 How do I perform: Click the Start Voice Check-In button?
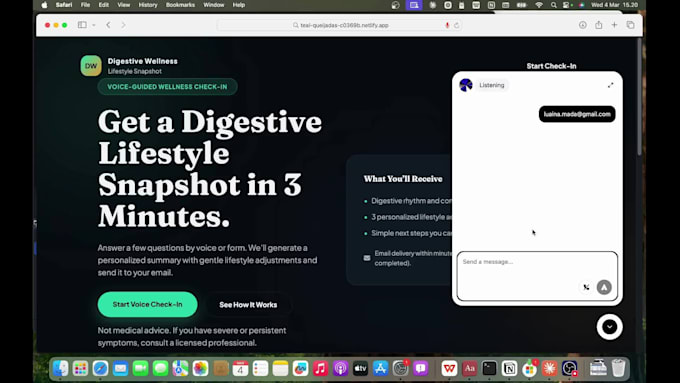click(x=147, y=304)
